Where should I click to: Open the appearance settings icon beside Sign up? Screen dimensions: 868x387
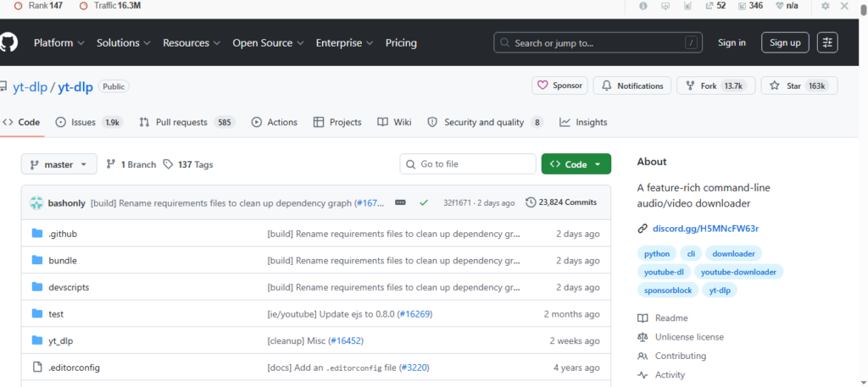827,42
